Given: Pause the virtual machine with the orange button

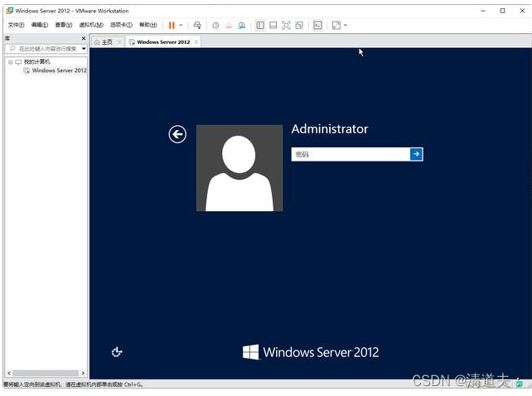Looking at the screenshot, I should click(172, 25).
